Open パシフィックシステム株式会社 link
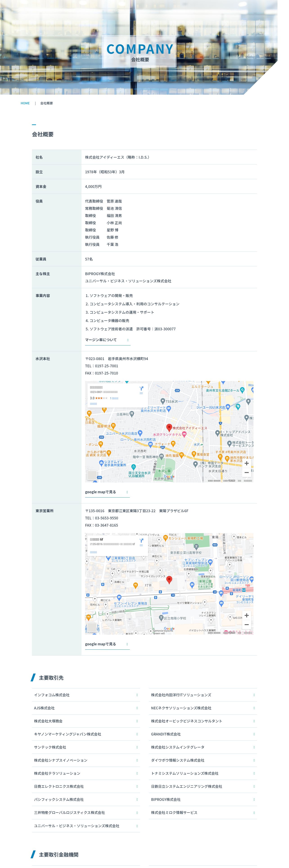The image size is (289, 868). click(x=86, y=799)
